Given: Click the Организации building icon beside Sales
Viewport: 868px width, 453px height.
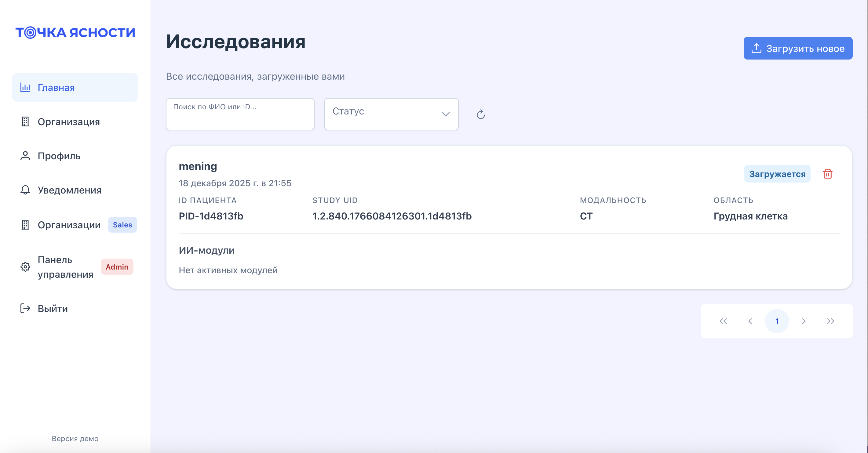Looking at the screenshot, I should pos(25,225).
